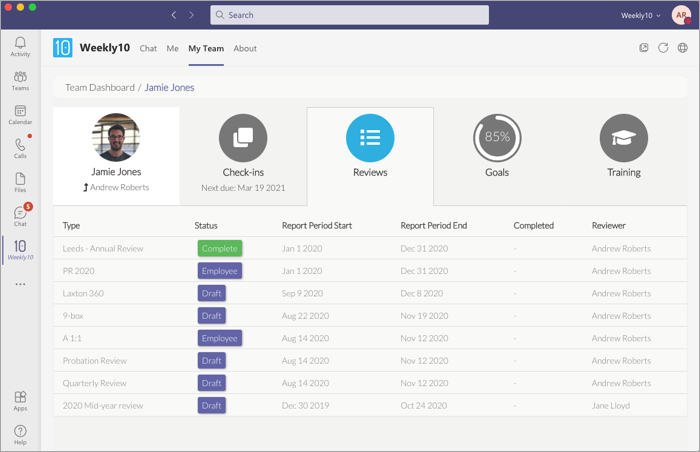Click Draft badge for 9-box
This screenshot has width=700, height=452.
tap(212, 316)
